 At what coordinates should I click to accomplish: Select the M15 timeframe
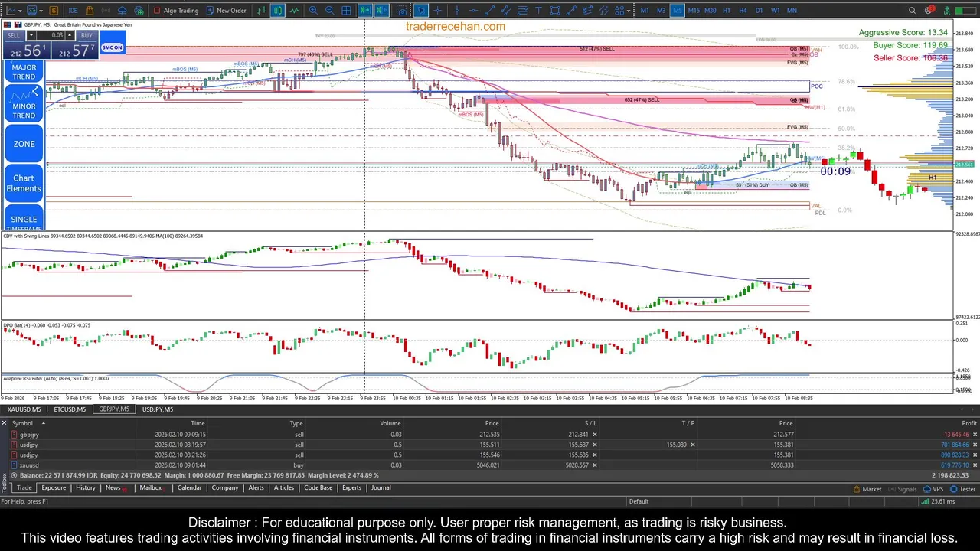(x=694, y=11)
